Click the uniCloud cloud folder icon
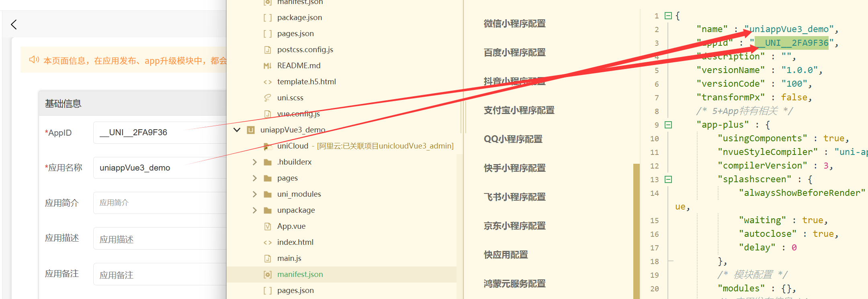 click(268, 146)
